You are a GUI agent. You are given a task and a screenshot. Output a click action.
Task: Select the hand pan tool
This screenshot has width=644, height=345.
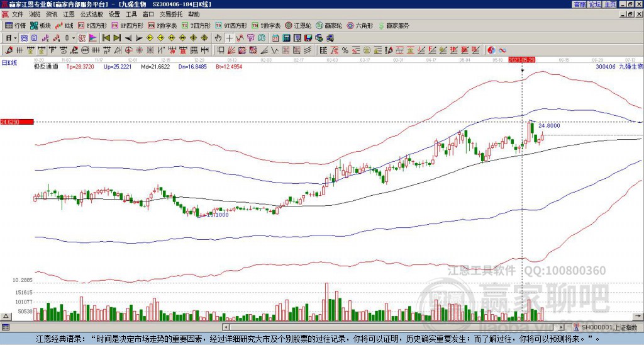pos(218,38)
